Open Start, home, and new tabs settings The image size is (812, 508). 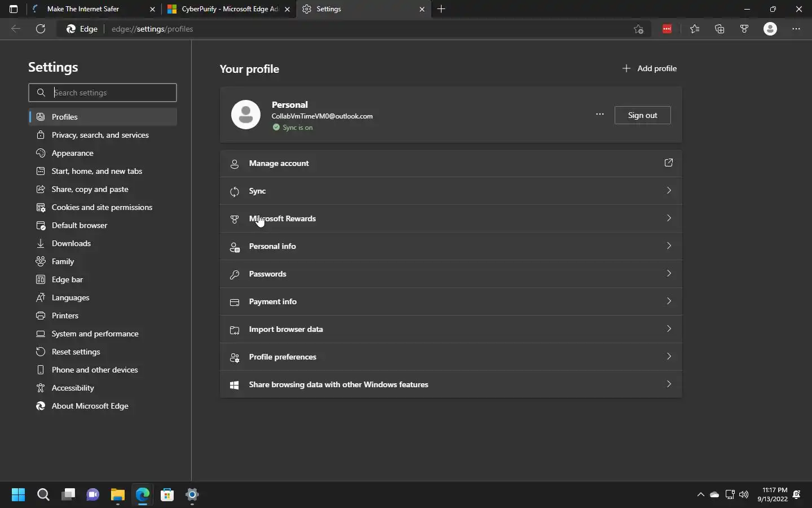tap(103, 171)
